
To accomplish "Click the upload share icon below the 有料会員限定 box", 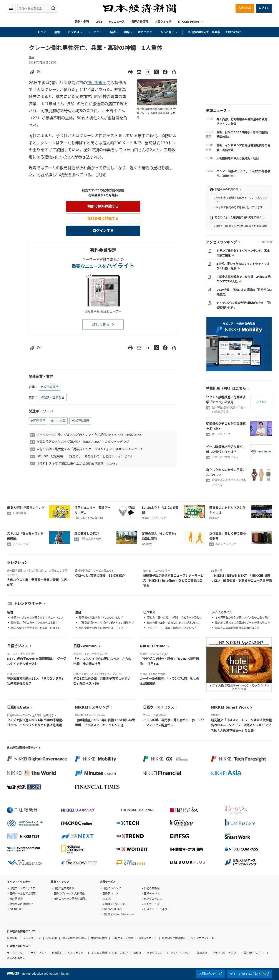I will [174, 348].
